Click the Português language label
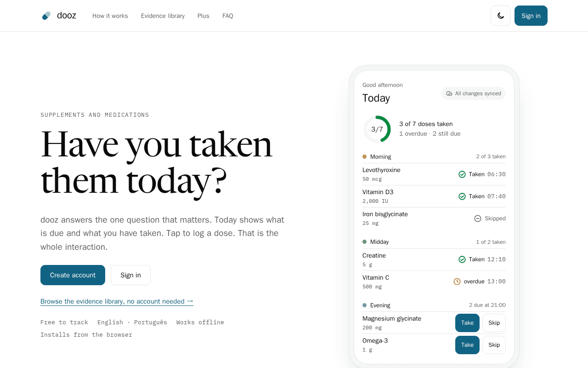The image size is (588, 368). click(151, 322)
